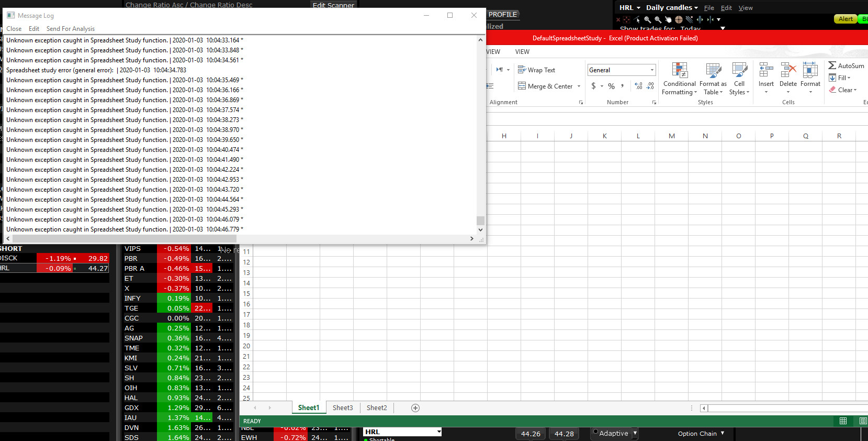The width and height of the screenshot is (868, 441).
Task: Select row 15 header in Excel
Action: pyautogui.click(x=246, y=294)
